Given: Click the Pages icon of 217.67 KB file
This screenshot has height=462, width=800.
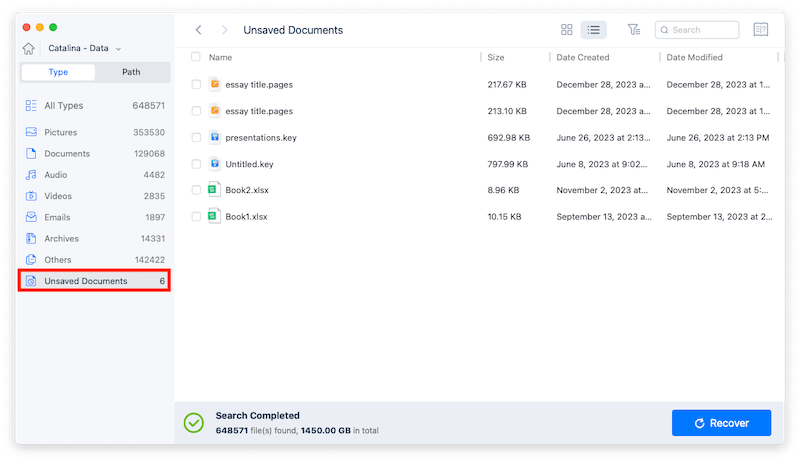Looking at the screenshot, I should (x=215, y=84).
